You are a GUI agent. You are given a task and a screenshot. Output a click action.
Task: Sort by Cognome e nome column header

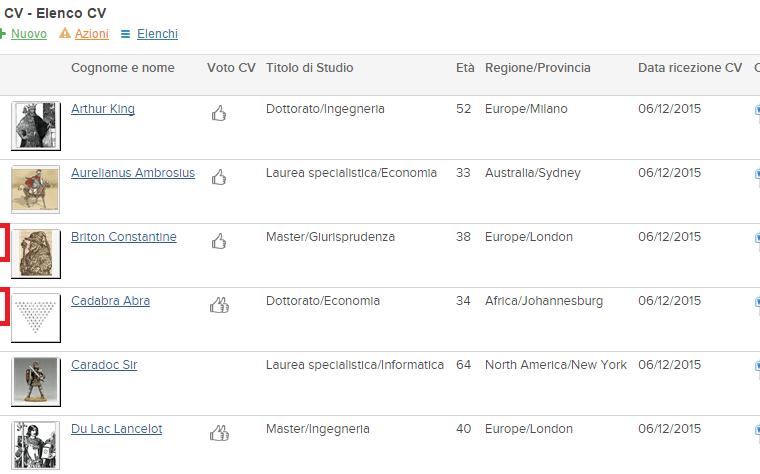(x=122, y=68)
